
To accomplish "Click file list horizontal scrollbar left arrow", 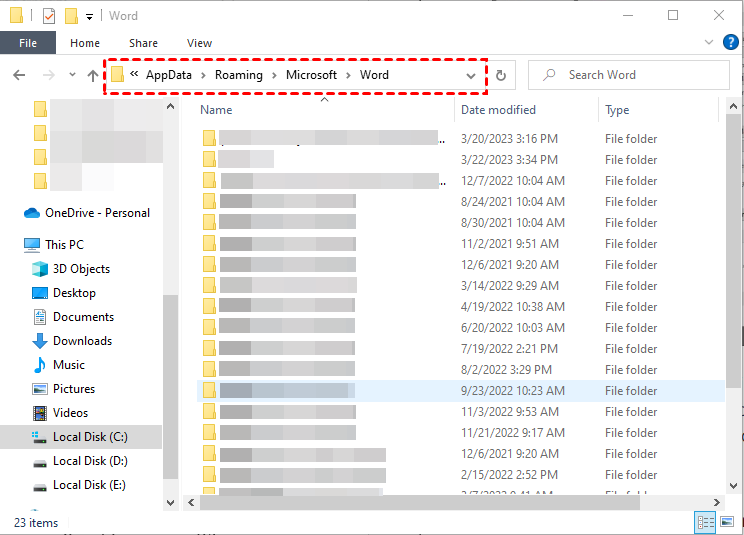I will (191, 502).
